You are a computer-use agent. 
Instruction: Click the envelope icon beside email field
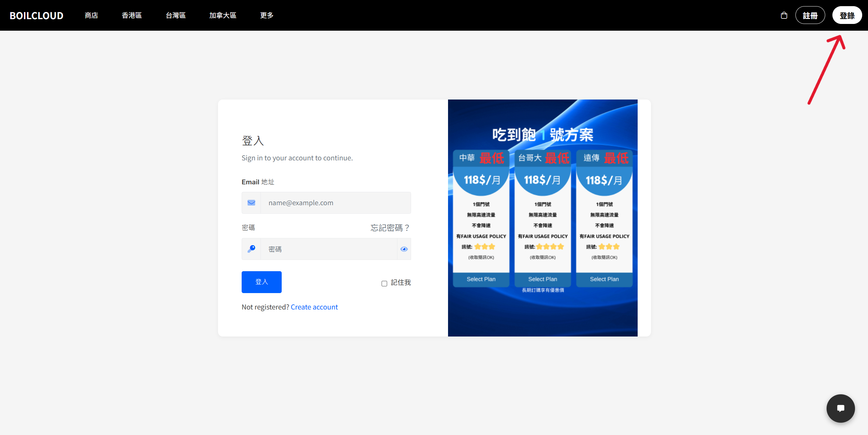click(x=251, y=203)
